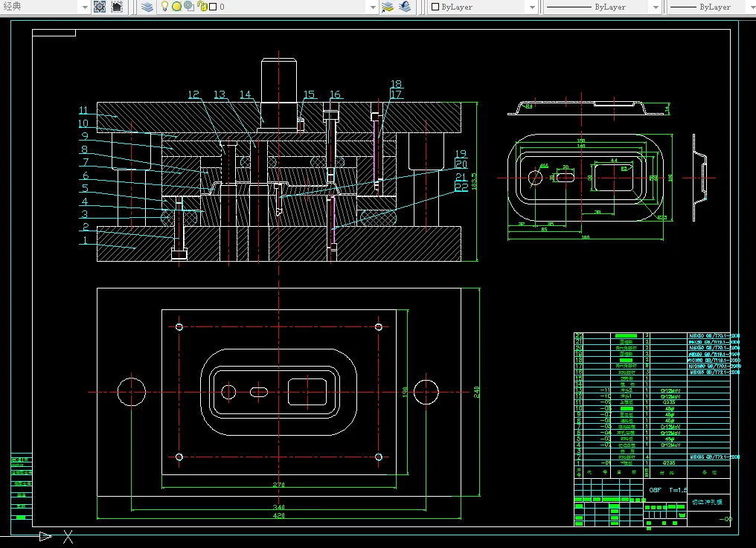Click the Layer Previous icon
The image size is (756, 548).
click(x=405, y=7)
